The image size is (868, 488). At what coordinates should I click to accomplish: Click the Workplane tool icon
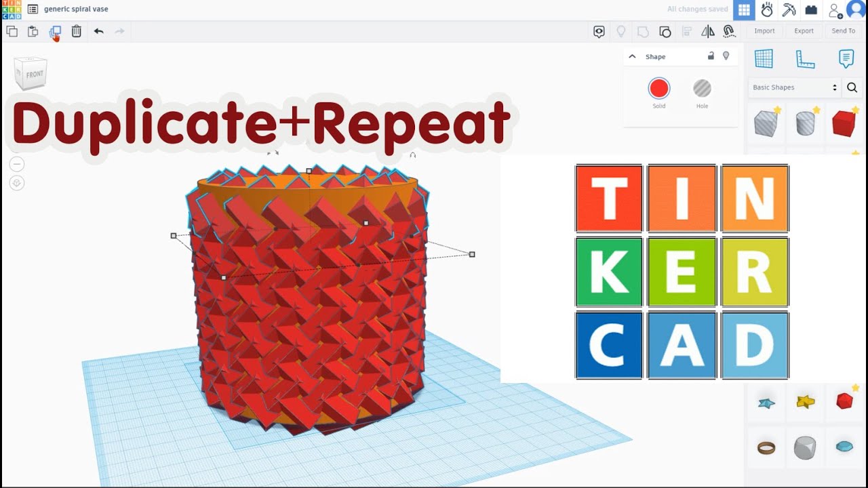click(x=764, y=59)
